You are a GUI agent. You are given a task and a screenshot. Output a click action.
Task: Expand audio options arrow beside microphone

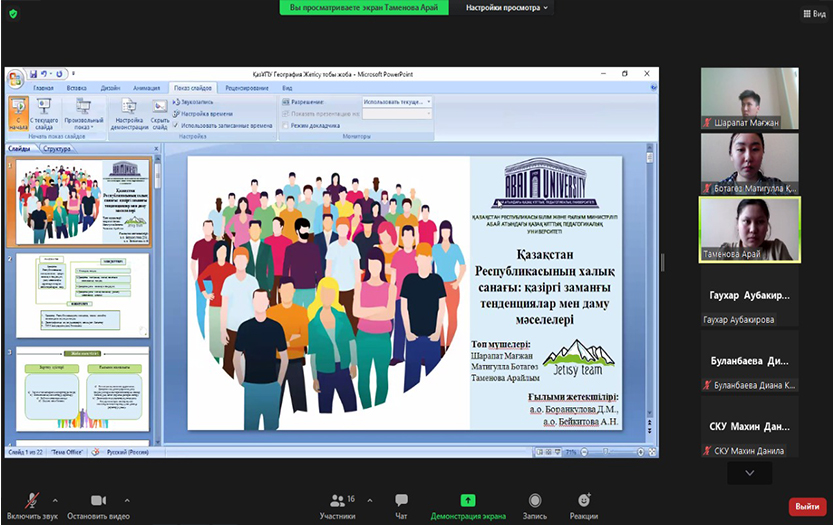coord(55,500)
